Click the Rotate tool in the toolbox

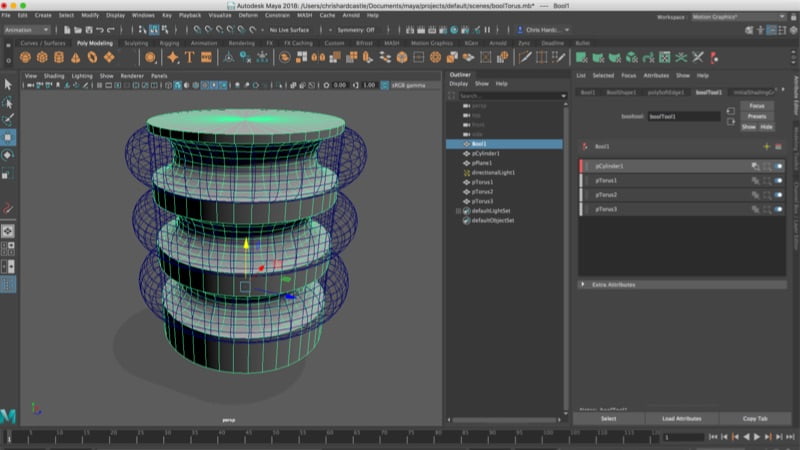pyautogui.click(x=8, y=155)
